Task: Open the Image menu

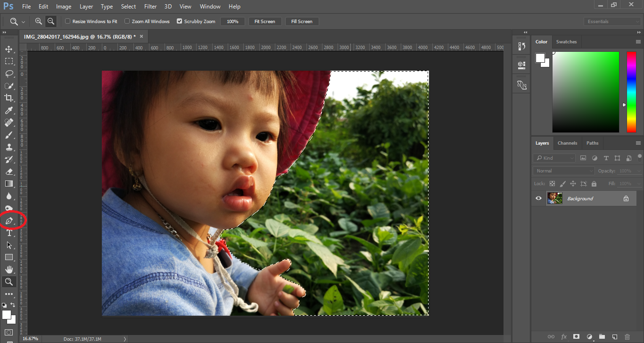Action: 64,7
